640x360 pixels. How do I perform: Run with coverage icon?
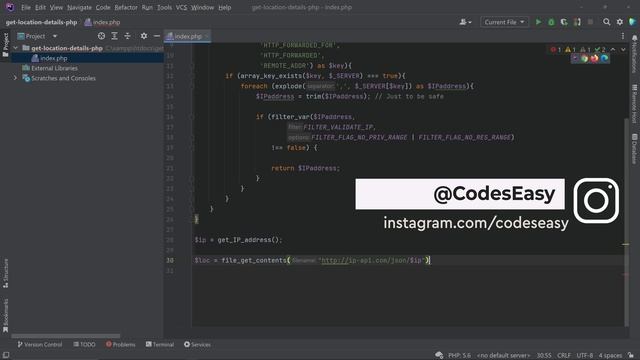pos(564,22)
